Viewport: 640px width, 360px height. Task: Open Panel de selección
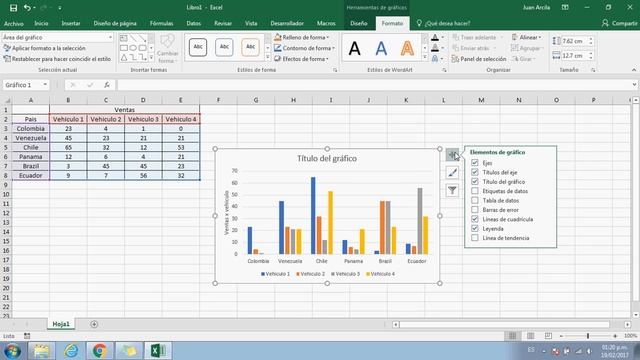tap(479, 59)
